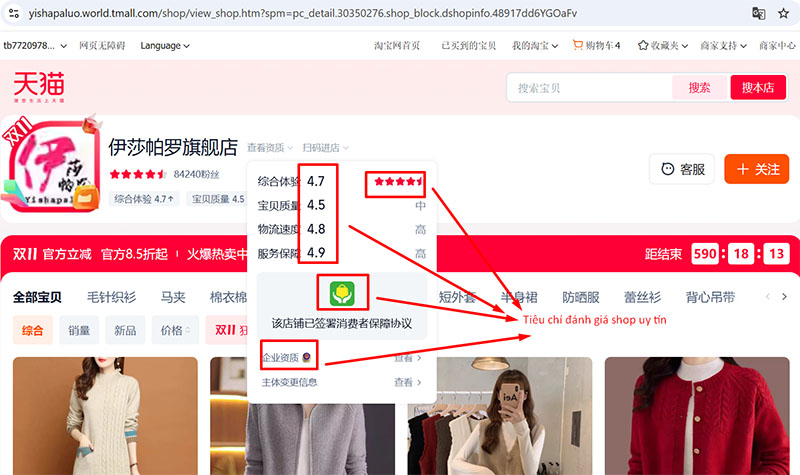Viewport: 800px width, 475px height.
Task: Open the browser translate icon
Action: (758, 13)
